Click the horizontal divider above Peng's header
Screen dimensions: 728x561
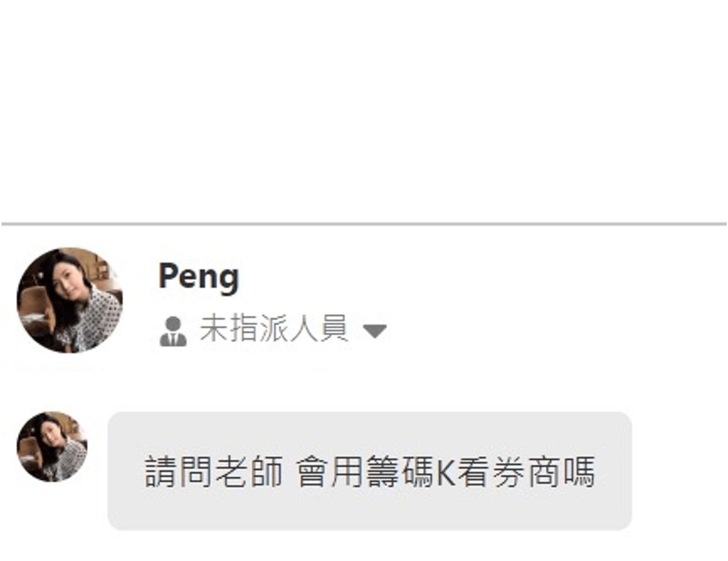[x=364, y=224]
